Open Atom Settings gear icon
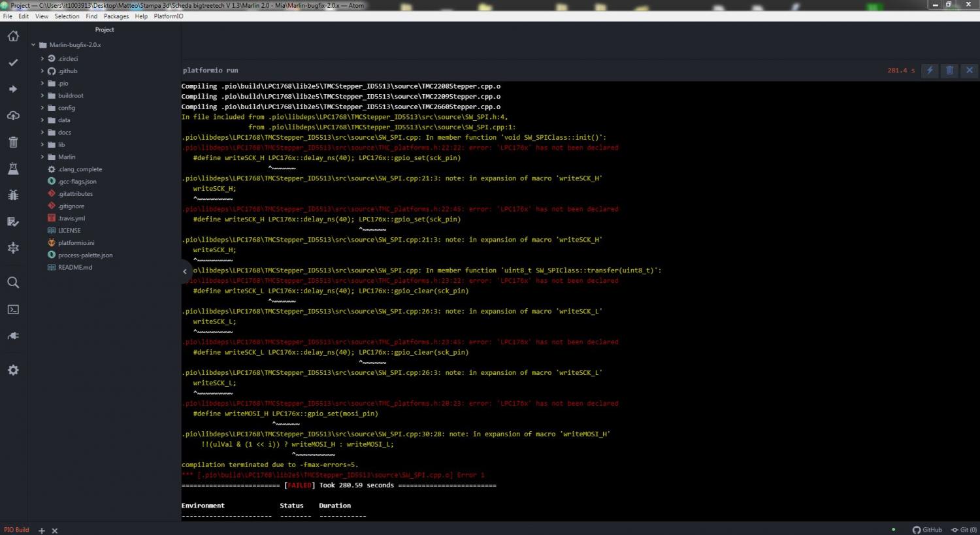The width and height of the screenshot is (980, 535). click(13, 370)
